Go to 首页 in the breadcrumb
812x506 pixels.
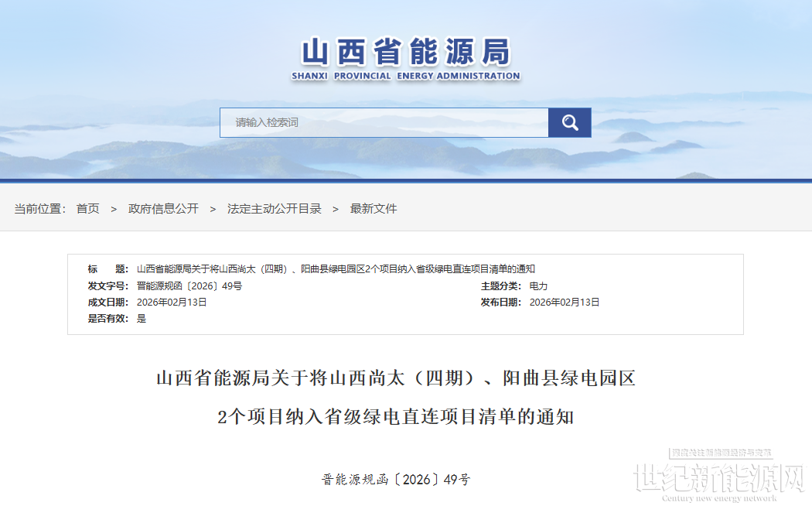click(x=87, y=209)
